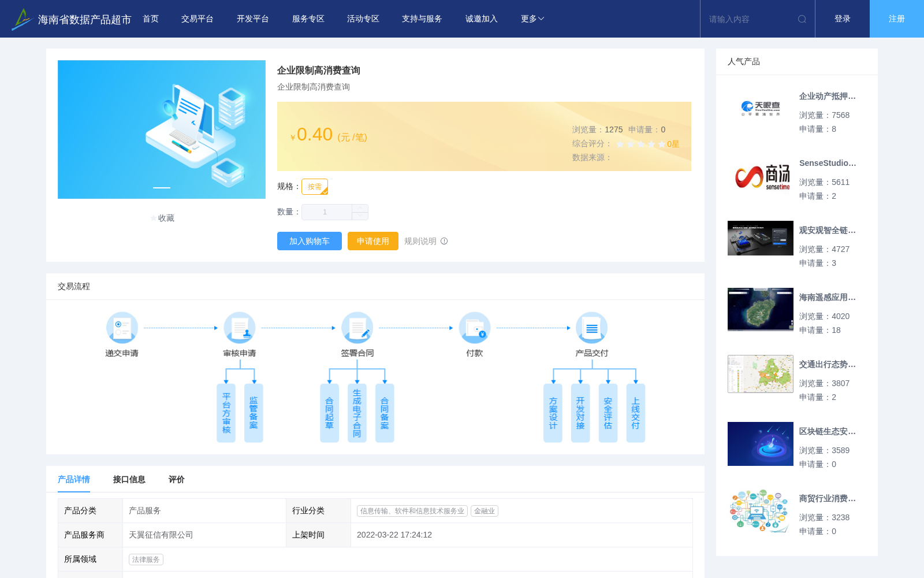Open the 规则说明 link
Image resolution: width=924 pixels, height=578 pixels.
(420, 241)
